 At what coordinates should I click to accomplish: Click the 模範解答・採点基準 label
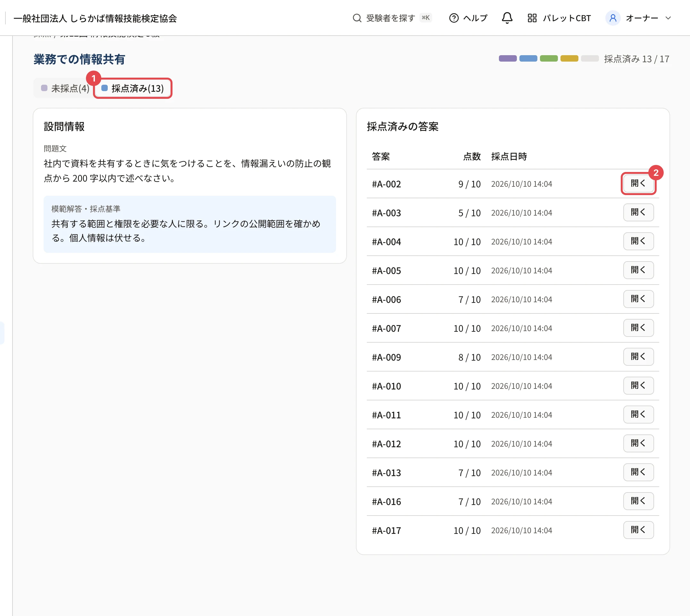86,209
